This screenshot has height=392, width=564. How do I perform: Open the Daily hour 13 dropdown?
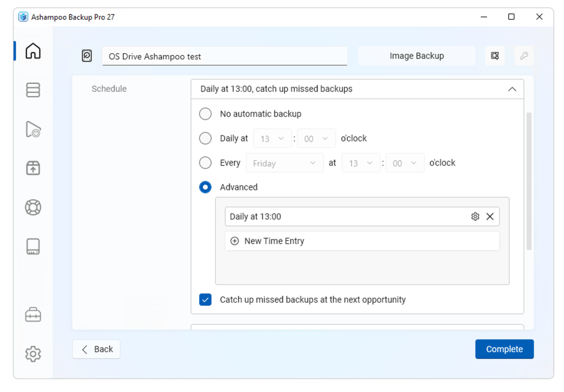coord(272,138)
